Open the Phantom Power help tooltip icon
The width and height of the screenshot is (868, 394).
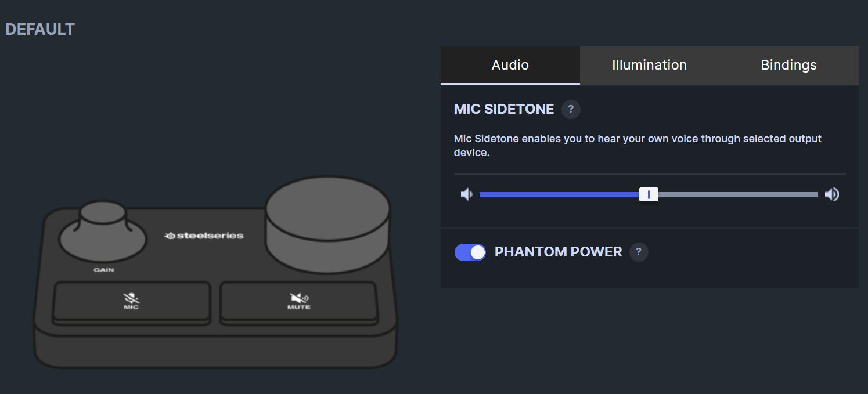point(639,252)
